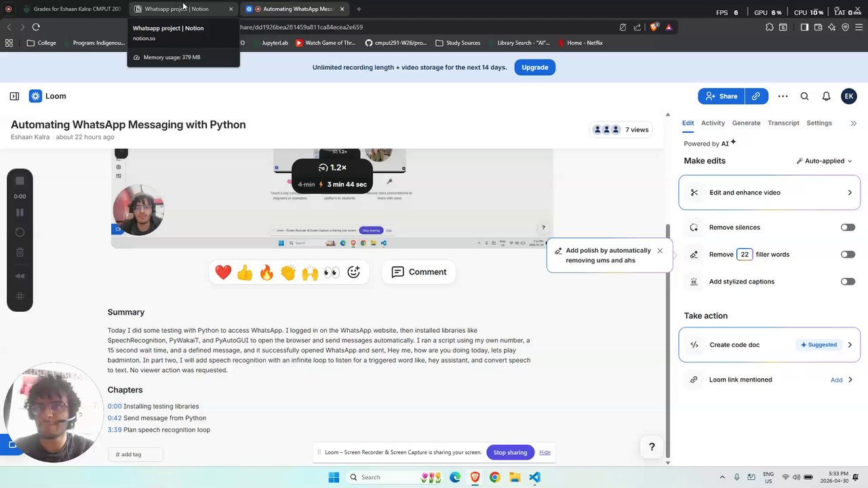Open the browser hamburger menu
This screenshot has width=868, height=488.
click(x=859, y=27)
